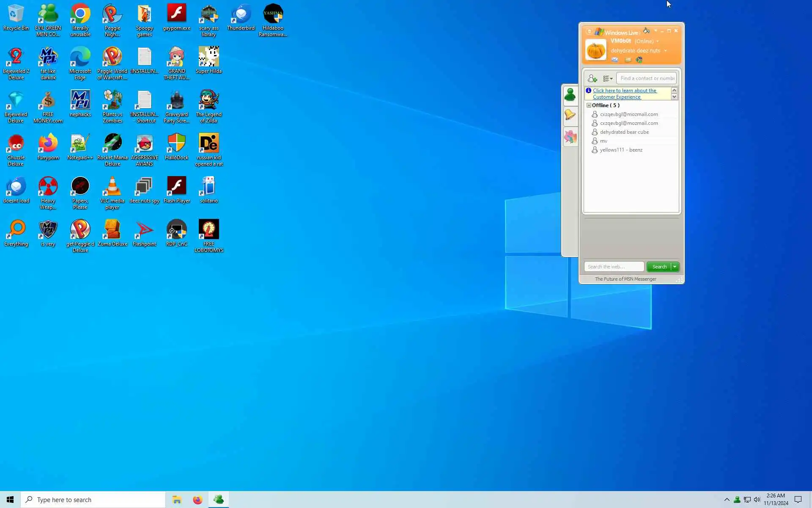
Task: Expand the personal message dropdown arrow
Action: [x=666, y=51]
